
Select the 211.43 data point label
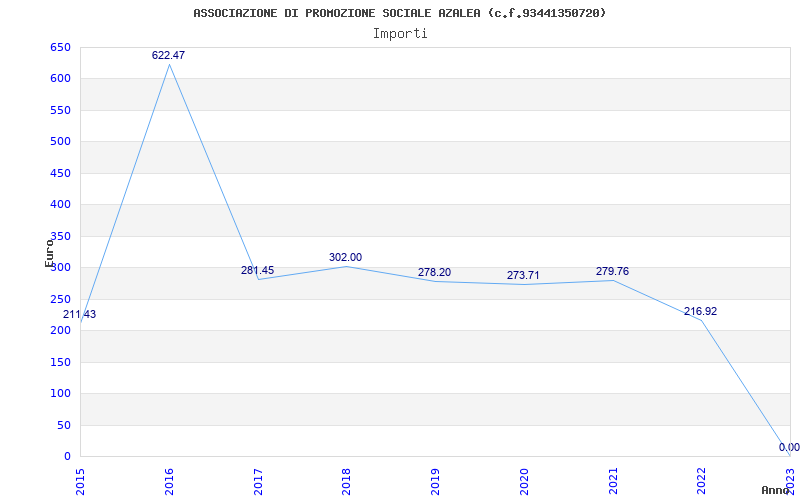[x=80, y=315]
